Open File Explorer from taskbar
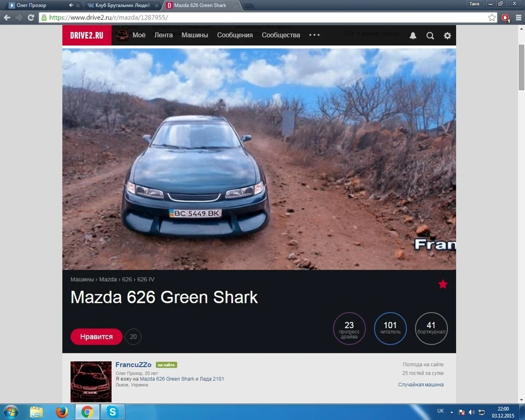 tap(36, 412)
